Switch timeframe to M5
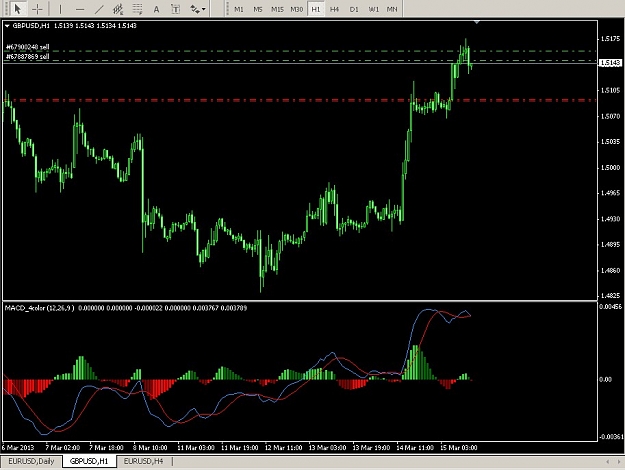 click(258, 9)
